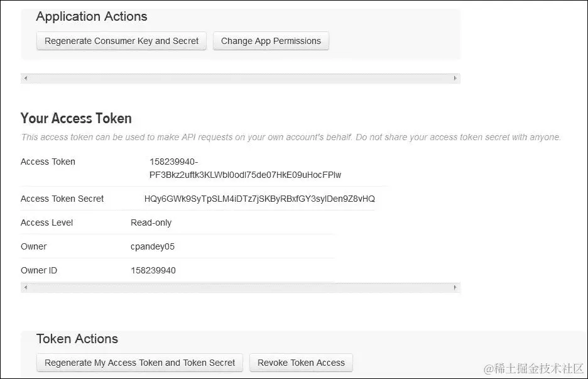Click the Token Actions heading
Viewport: 588px width, 379px height.
[x=77, y=339]
